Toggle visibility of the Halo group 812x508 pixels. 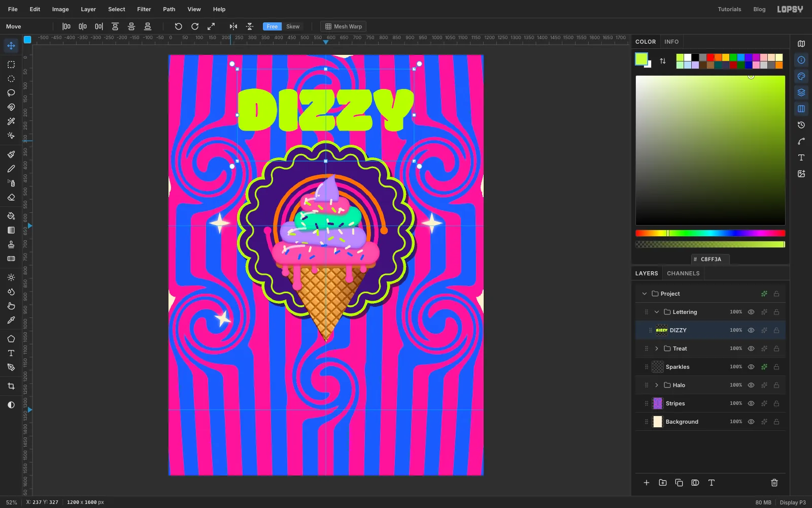[x=751, y=385]
